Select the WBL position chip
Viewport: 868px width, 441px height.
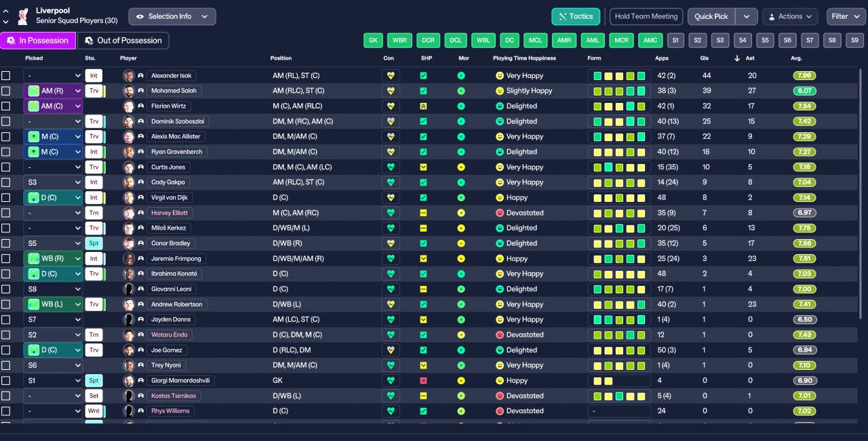(x=484, y=41)
